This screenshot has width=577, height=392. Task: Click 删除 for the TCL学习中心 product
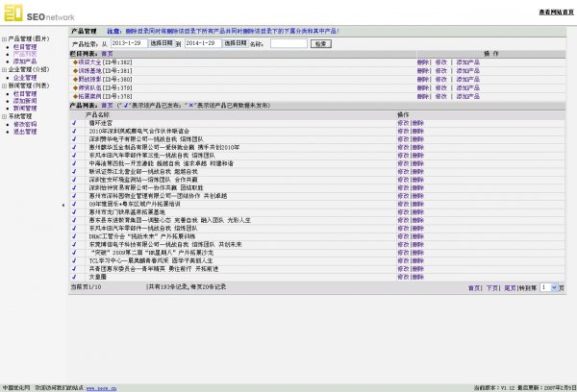click(x=418, y=260)
